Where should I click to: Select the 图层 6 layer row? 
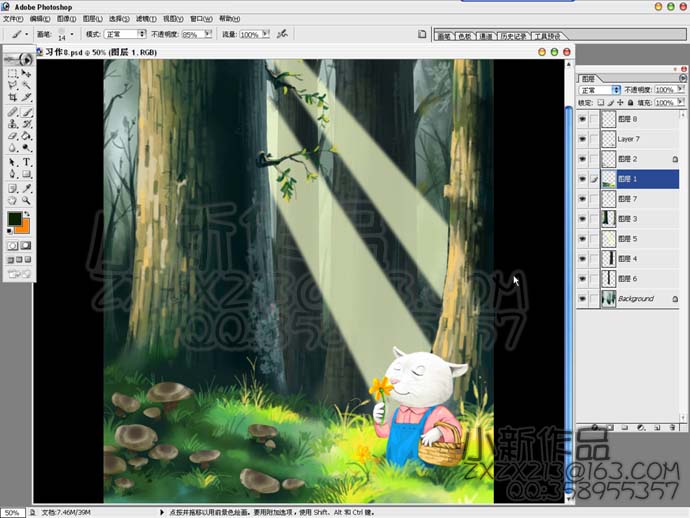pyautogui.click(x=628, y=279)
